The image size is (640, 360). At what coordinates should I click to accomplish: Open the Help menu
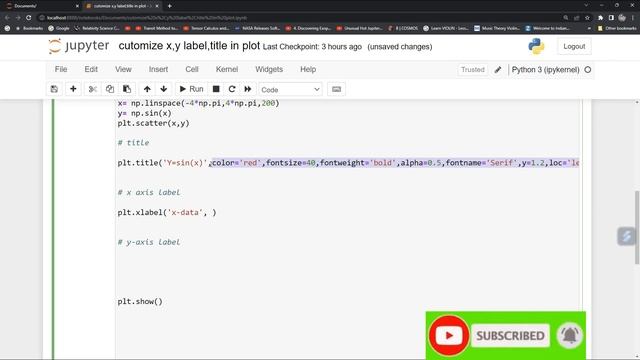coord(308,69)
